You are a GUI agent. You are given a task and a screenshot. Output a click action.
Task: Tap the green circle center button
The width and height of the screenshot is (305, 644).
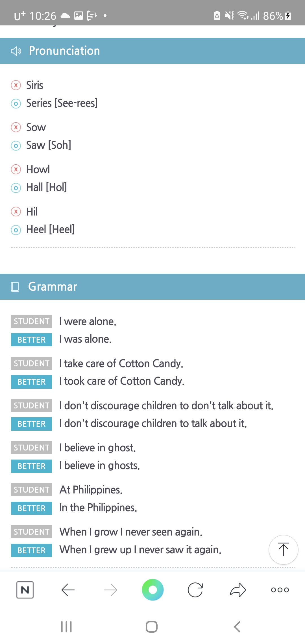coord(152,590)
